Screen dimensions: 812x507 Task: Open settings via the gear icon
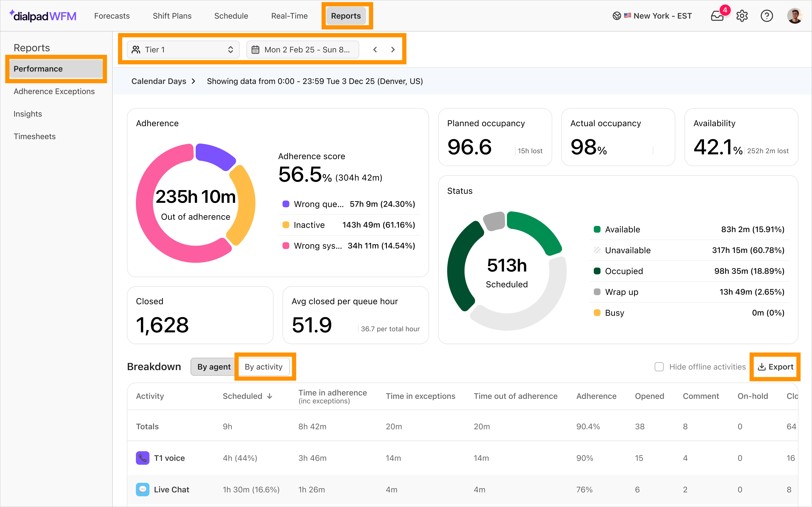click(x=742, y=16)
